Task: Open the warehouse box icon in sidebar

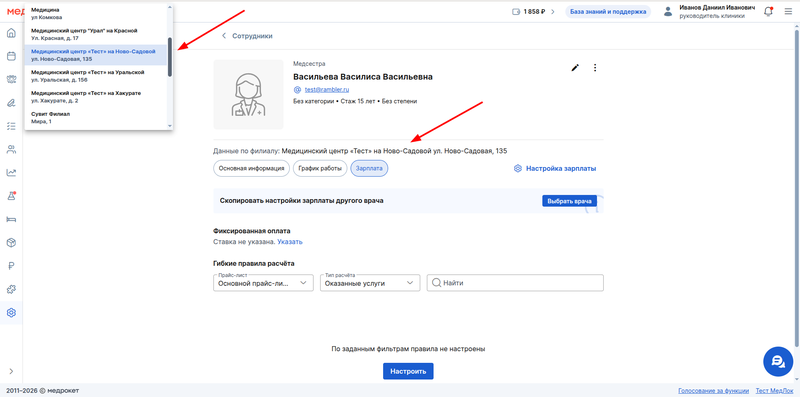Action: tap(11, 242)
